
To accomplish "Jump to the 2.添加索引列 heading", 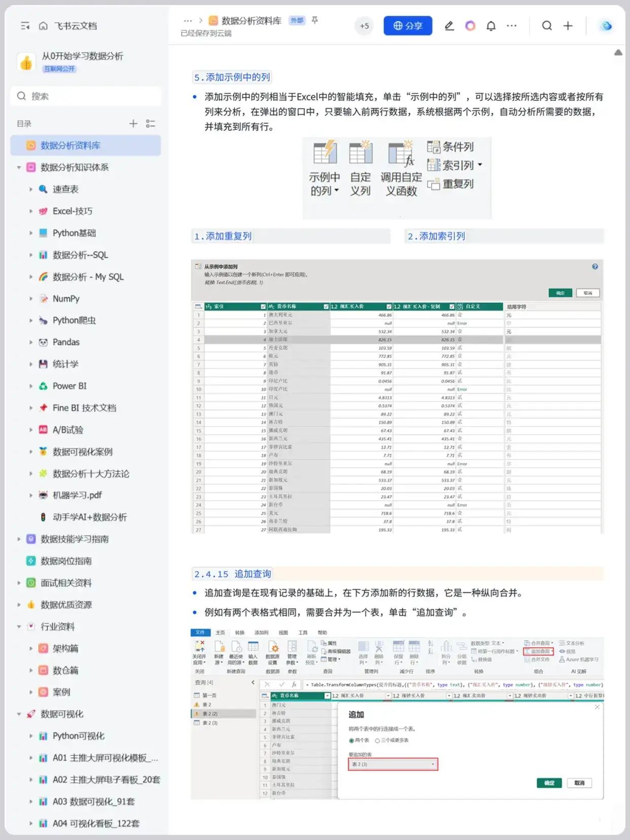I will coord(436,236).
